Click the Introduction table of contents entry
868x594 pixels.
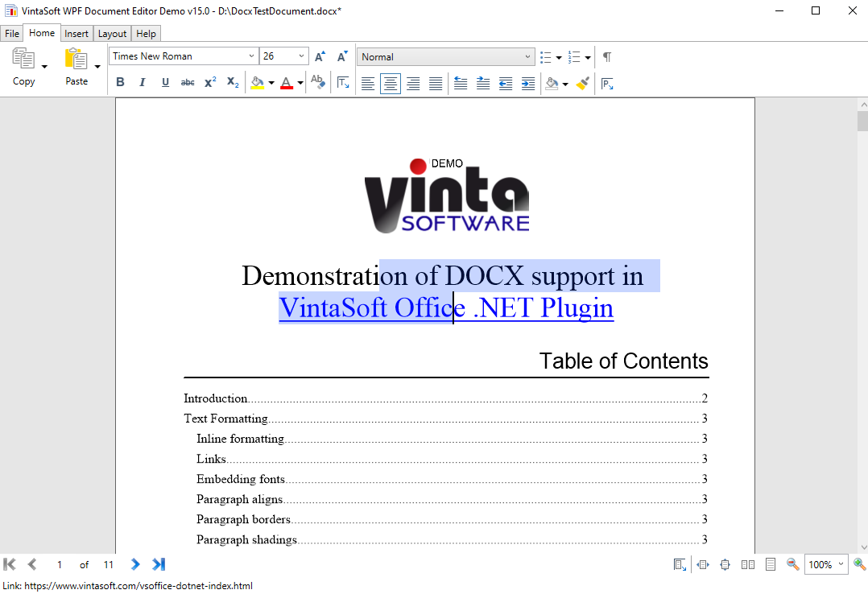tap(216, 398)
